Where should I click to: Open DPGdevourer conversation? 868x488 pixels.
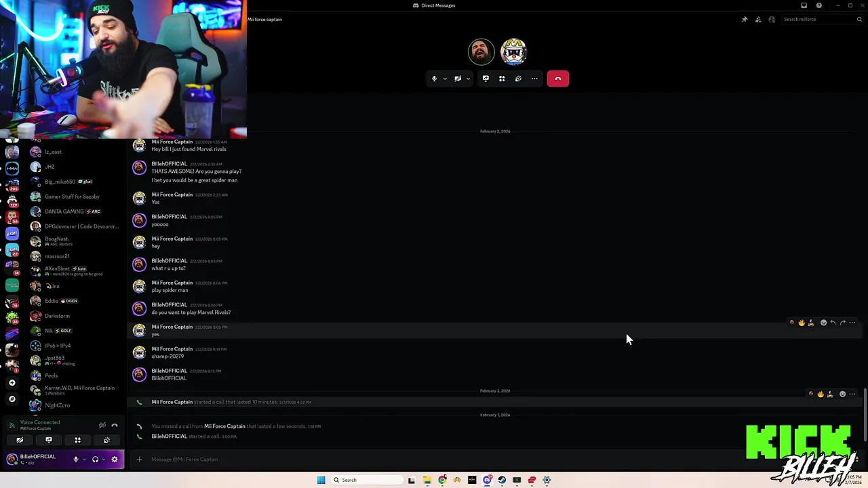point(75,226)
